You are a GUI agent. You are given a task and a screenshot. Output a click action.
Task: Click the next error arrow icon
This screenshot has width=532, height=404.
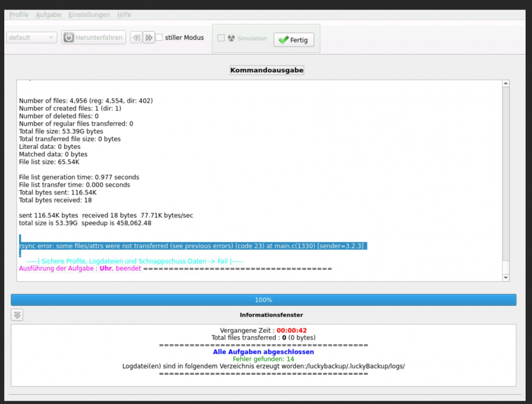click(x=148, y=37)
